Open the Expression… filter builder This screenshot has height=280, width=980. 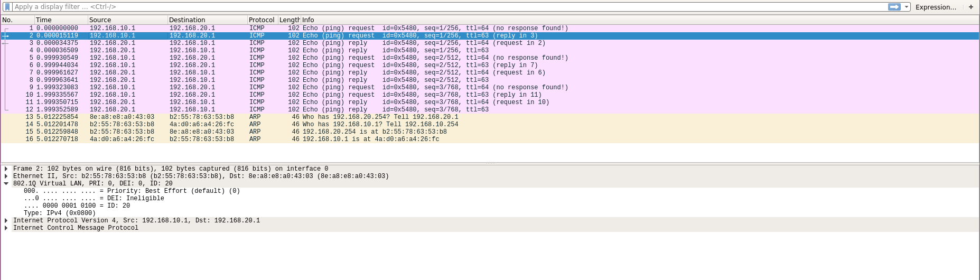(935, 7)
